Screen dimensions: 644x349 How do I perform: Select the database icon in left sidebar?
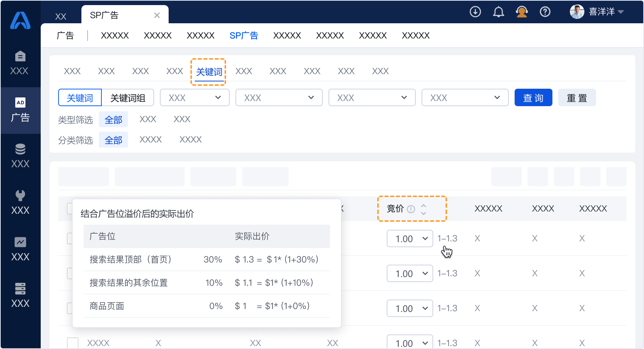click(20, 149)
